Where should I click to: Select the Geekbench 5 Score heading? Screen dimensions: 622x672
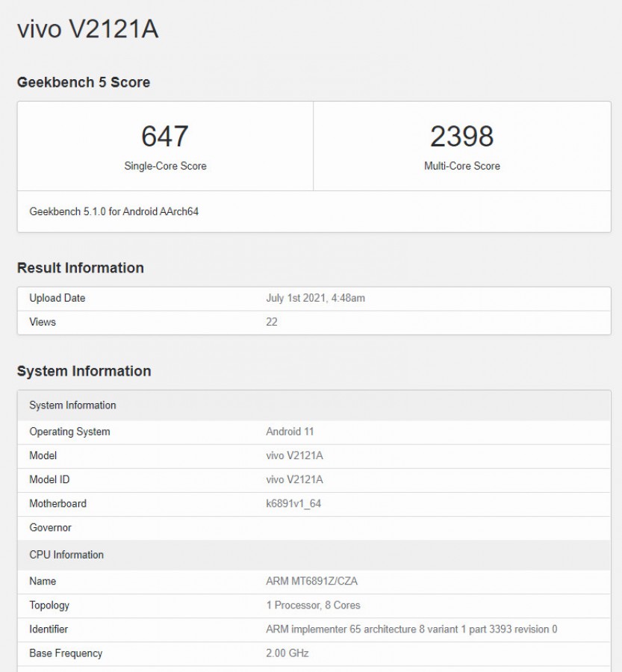(84, 82)
